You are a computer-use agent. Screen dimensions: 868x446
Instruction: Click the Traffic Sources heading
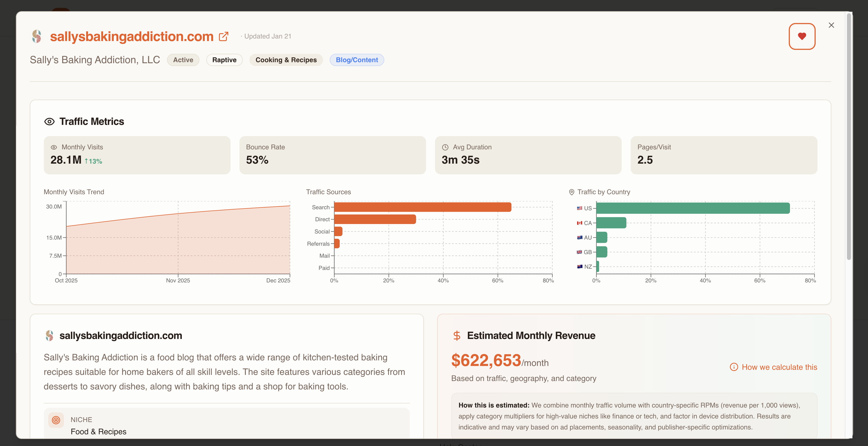(328, 192)
